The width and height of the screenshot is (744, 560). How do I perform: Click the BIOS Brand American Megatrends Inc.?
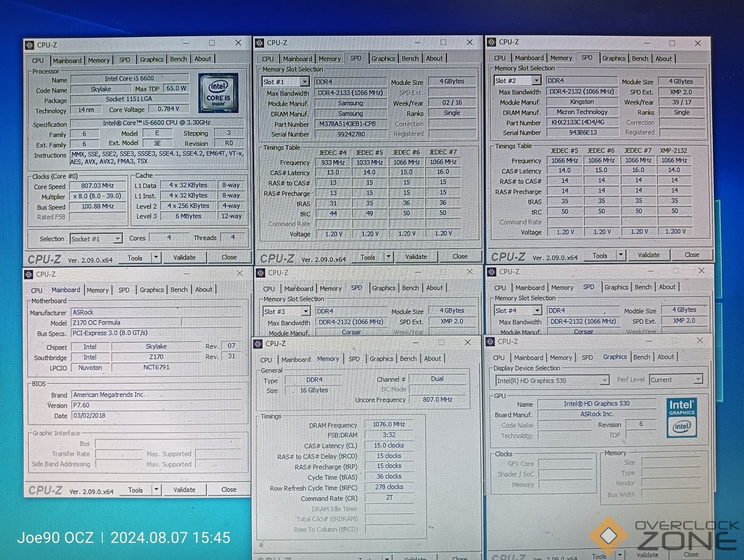tap(156, 395)
